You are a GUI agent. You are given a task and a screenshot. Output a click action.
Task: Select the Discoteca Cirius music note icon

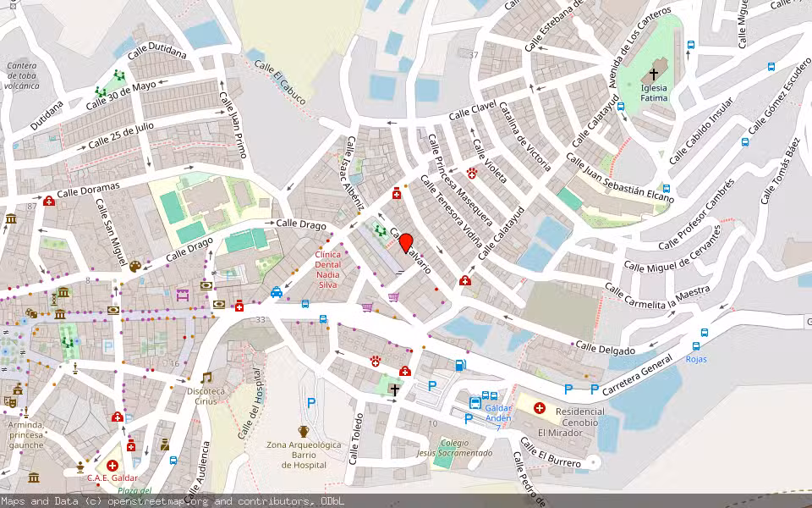pos(206,378)
